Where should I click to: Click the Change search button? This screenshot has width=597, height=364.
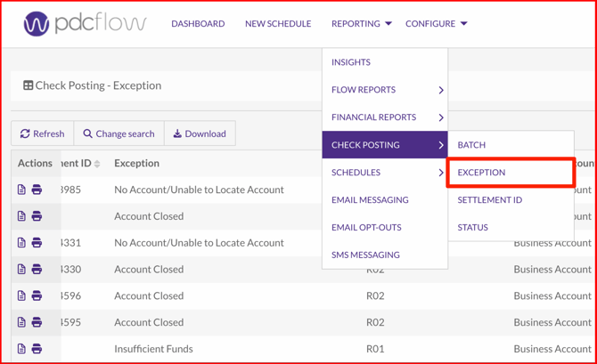point(119,134)
